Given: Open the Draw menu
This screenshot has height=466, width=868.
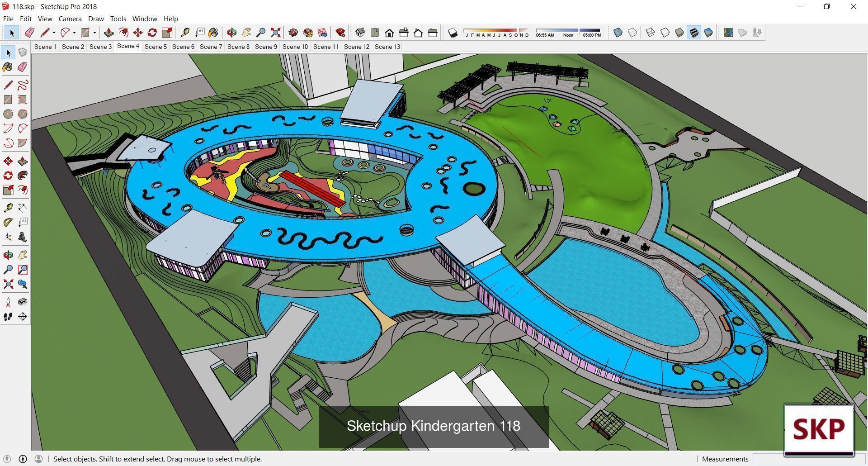Looking at the screenshot, I should (x=96, y=19).
